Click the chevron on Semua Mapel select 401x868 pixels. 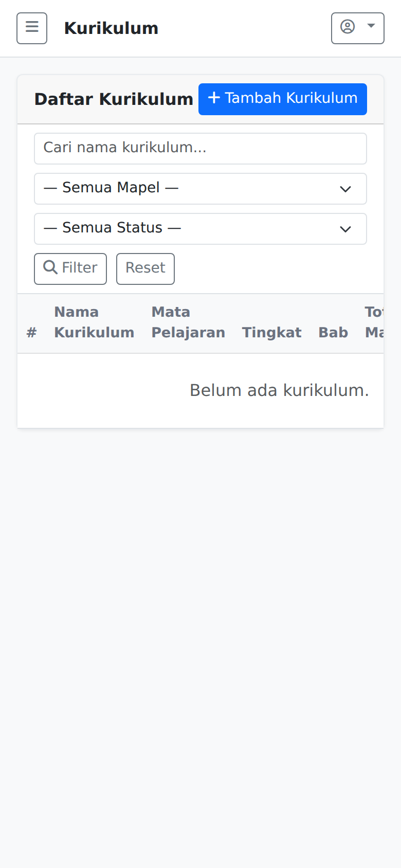[x=345, y=189]
